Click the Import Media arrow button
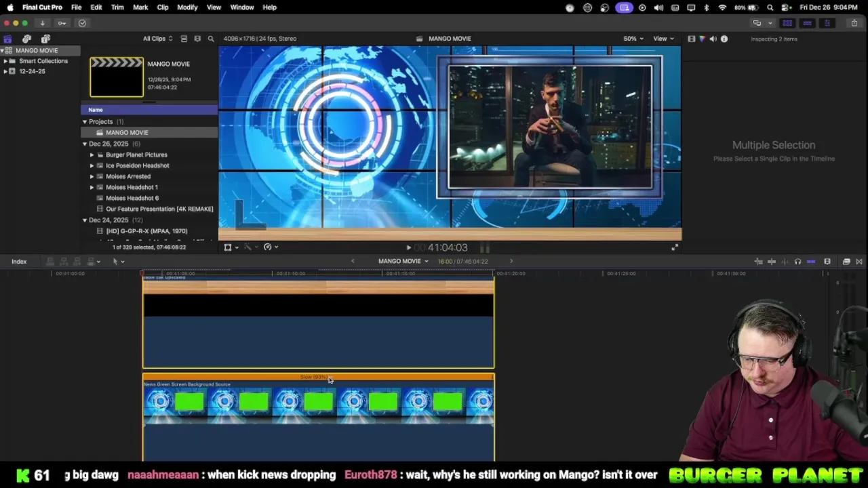This screenshot has width=868, height=488. (x=42, y=23)
